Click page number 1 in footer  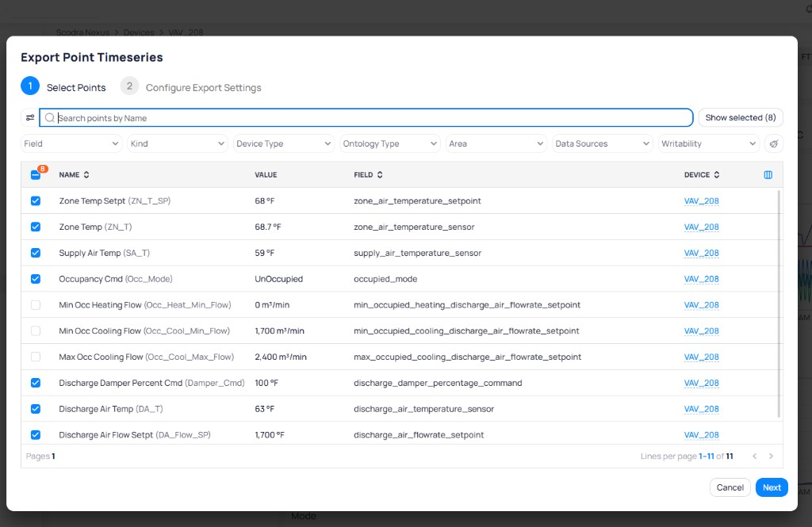pos(53,456)
